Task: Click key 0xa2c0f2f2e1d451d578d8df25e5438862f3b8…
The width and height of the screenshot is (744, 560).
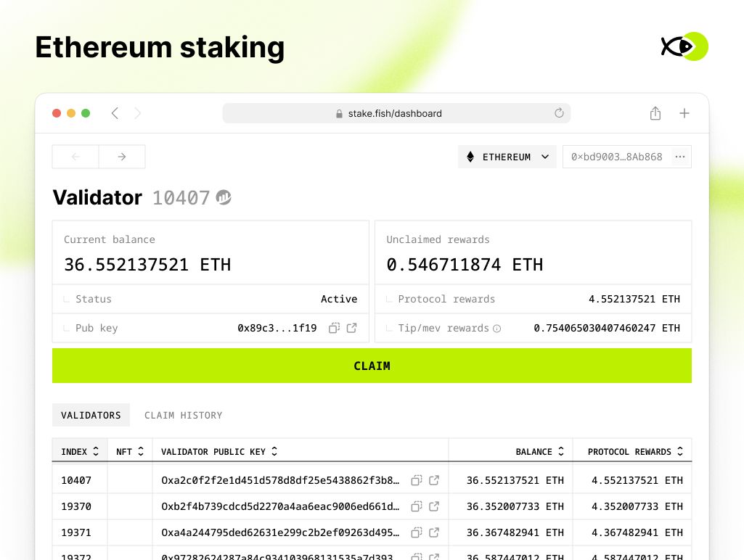Action: [x=280, y=480]
